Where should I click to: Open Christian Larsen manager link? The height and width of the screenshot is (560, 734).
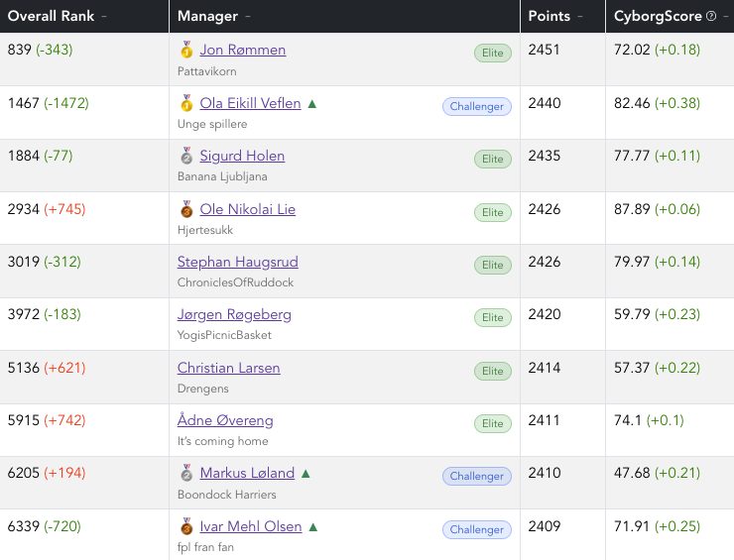[228, 368]
